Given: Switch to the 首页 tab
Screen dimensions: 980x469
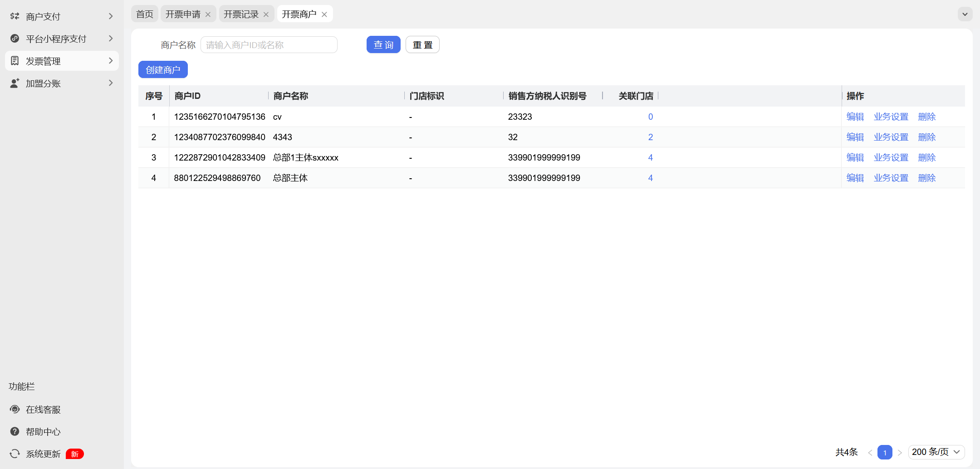Looking at the screenshot, I should click(145, 14).
